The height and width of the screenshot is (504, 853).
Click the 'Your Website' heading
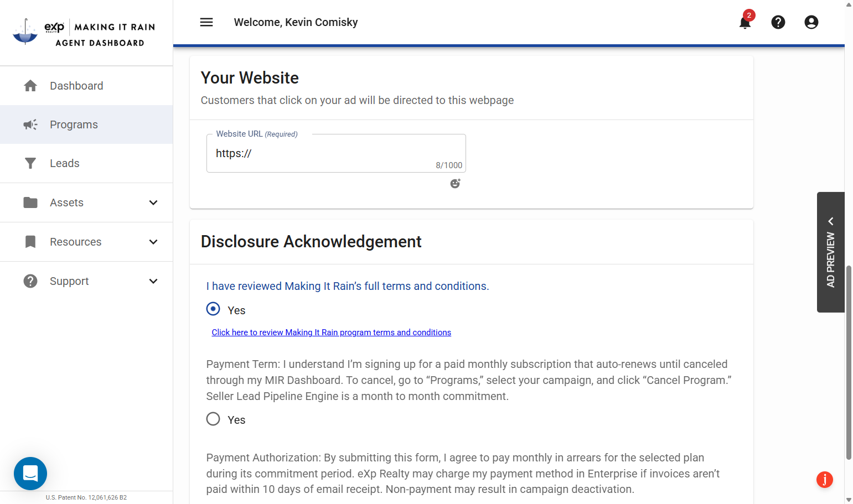pos(250,78)
